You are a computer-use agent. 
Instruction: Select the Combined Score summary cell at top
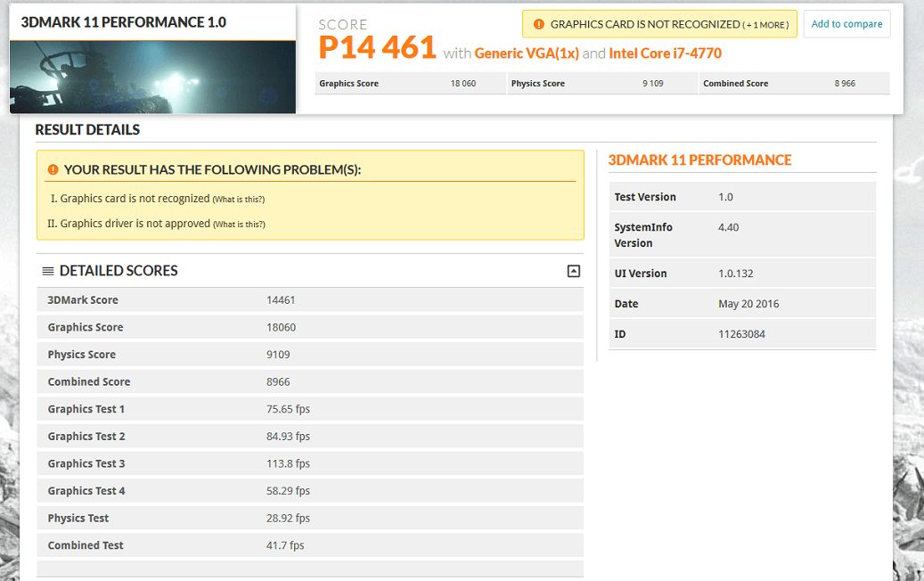tap(793, 84)
